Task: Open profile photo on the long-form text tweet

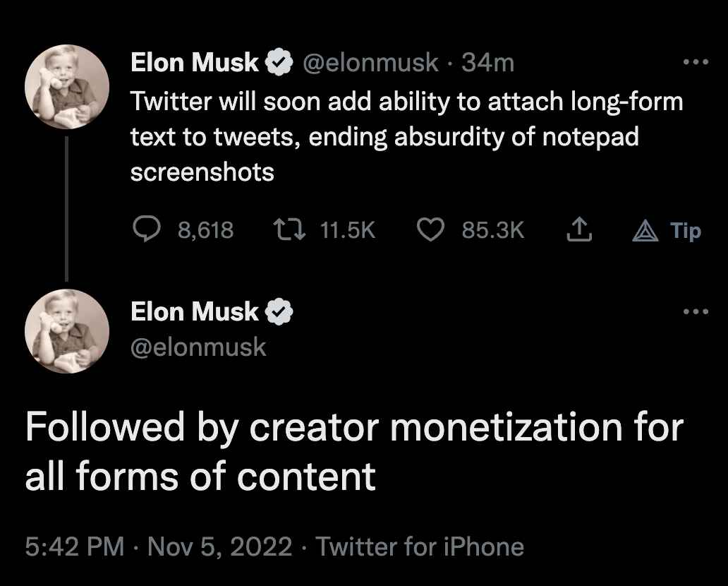Action: point(67,90)
